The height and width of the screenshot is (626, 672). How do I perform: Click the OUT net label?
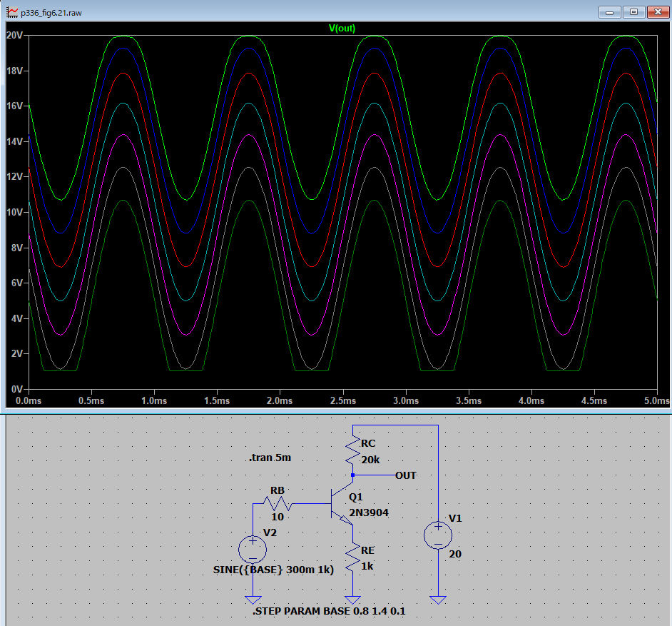[405, 475]
